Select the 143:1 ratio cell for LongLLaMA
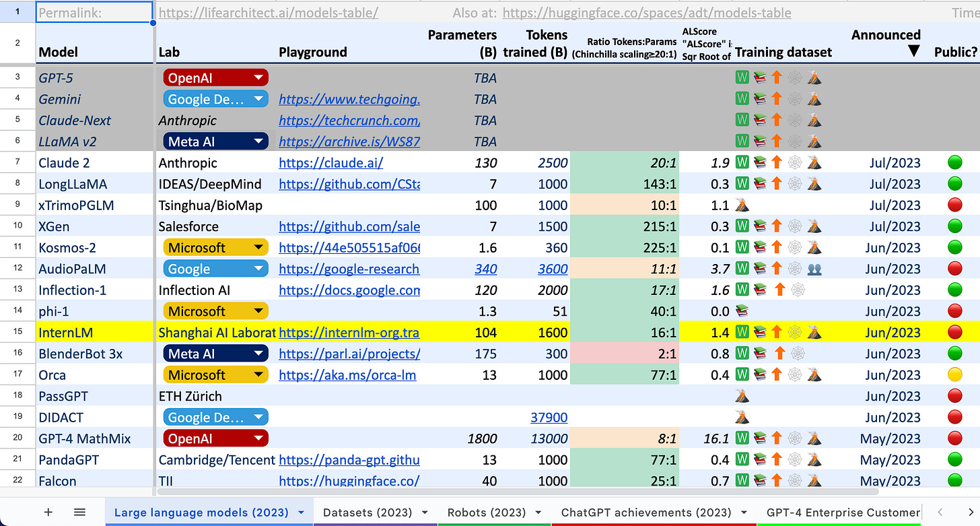The width and height of the screenshot is (980, 526). (x=625, y=184)
